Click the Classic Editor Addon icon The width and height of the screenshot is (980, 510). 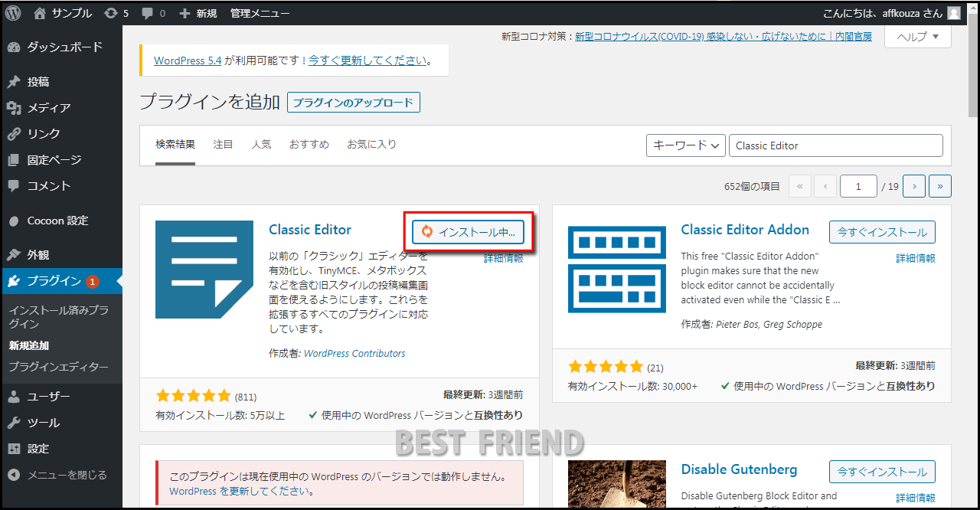point(617,270)
